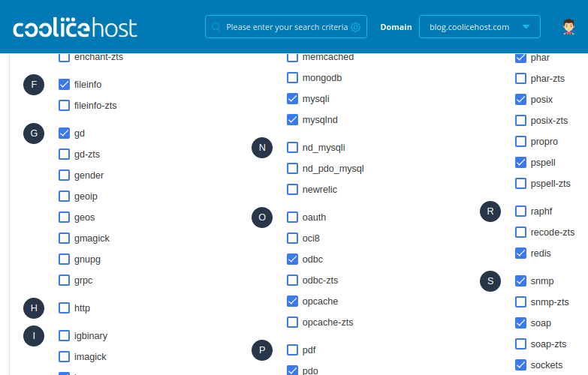Enable the http extension
The width and height of the screenshot is (588, 375).
64,308
